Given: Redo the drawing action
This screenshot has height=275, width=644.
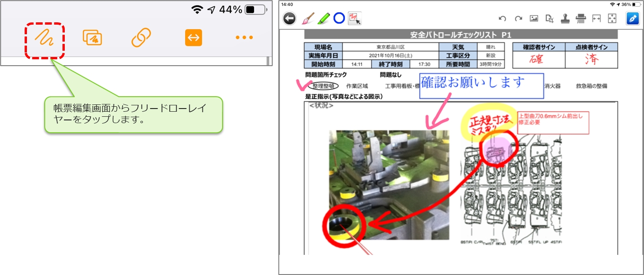Looking at the screenshot, I should tap(519, 19).
